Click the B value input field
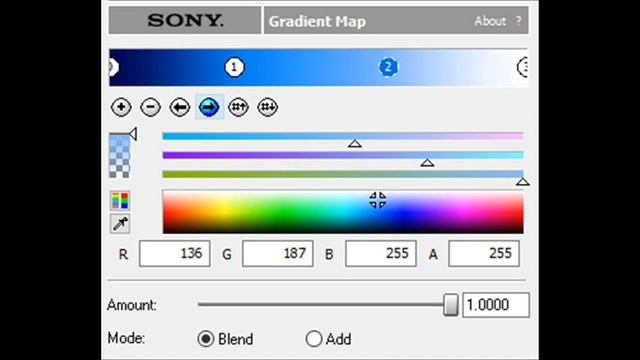Screen dimensions: 640x360 coord(381,254)
